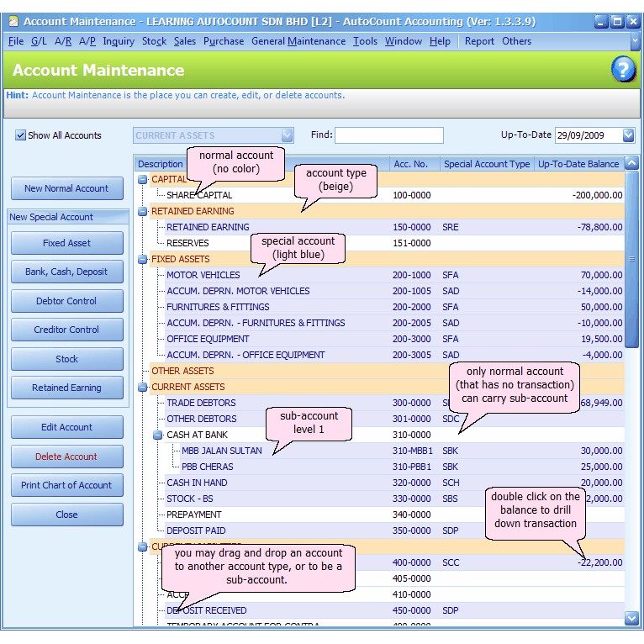Click the Delete Account button

(66, 457)
